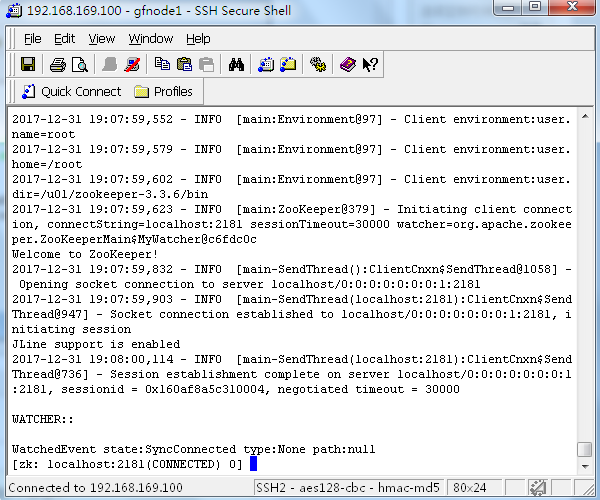Click 'Connected to 192.168.169.100' status text
The image size is (600, 500).
(x=95, y=488)
